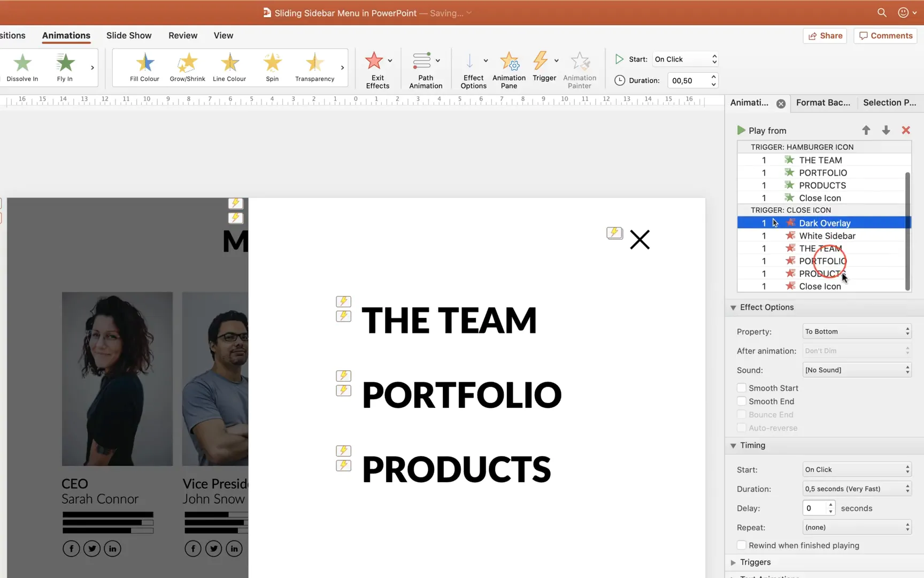The width and height of the screenshot is (924, 578).
Task: Enable the Smooth Start checkbox
Action: click(741, 388)
